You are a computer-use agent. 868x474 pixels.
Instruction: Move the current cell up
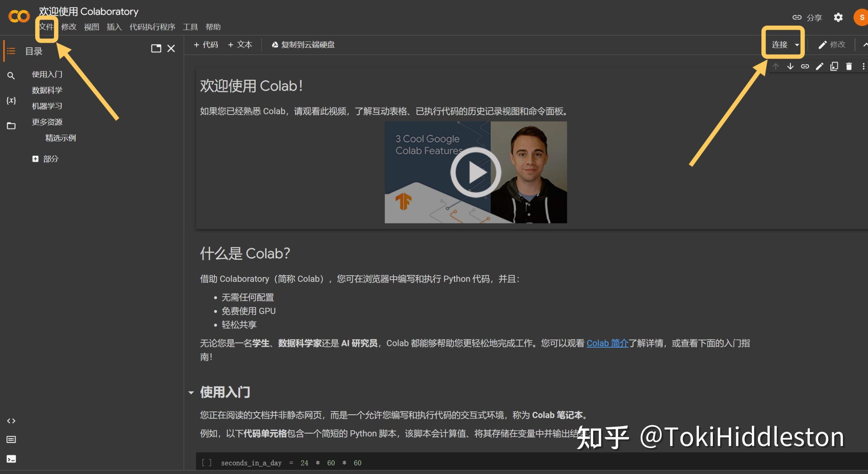[x=776, y=66]
